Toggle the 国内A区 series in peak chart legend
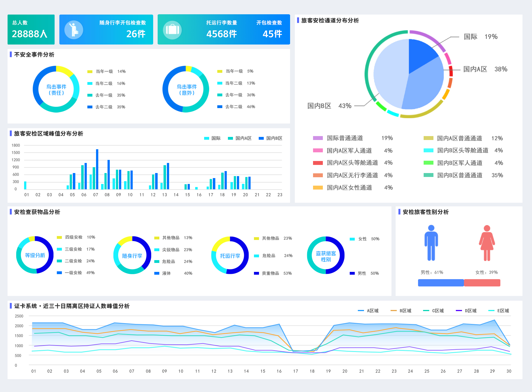This screenshot has width=532, height=392. 240,138
